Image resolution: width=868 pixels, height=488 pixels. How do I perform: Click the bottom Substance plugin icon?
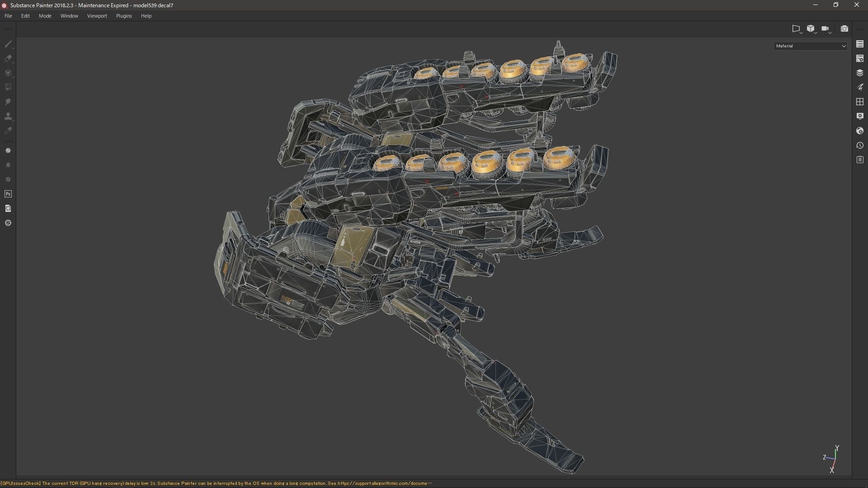pos(8,223)
